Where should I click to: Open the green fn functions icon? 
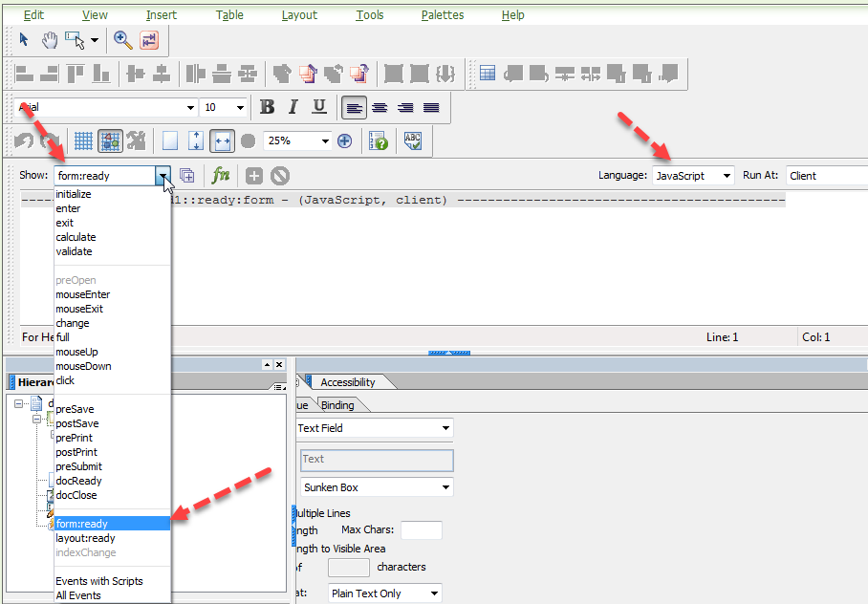pyautogui.click(x=220, y=176)
